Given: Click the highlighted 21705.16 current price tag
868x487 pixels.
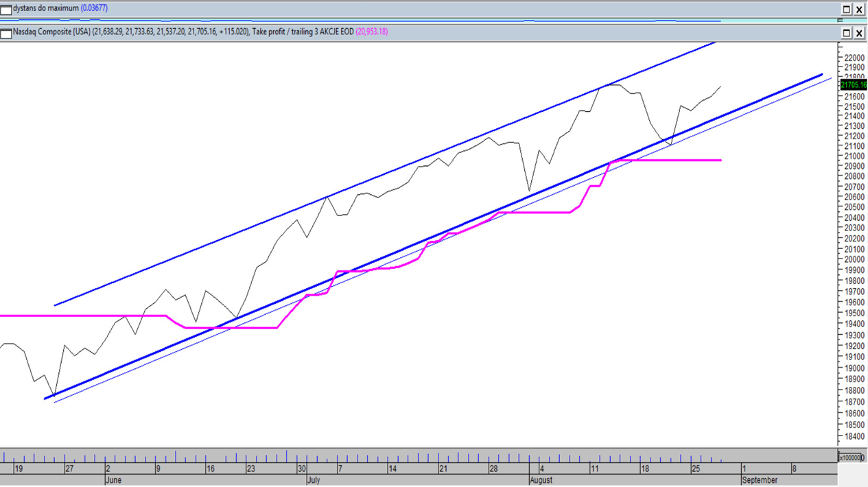Looking at the screenshot, I should coord(854,85).
